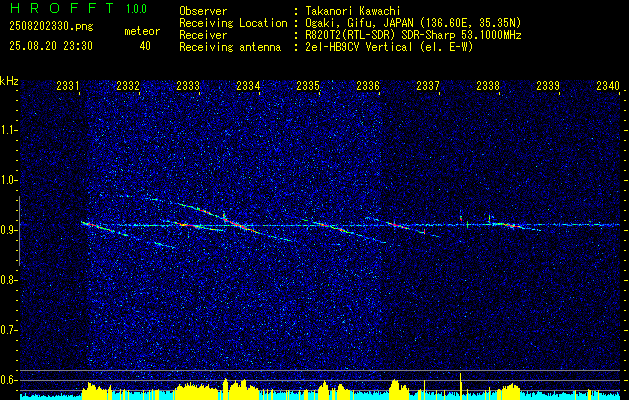Screen dimensions: 629x400
Task: Click the 2336 time marker
Action: 368,86
